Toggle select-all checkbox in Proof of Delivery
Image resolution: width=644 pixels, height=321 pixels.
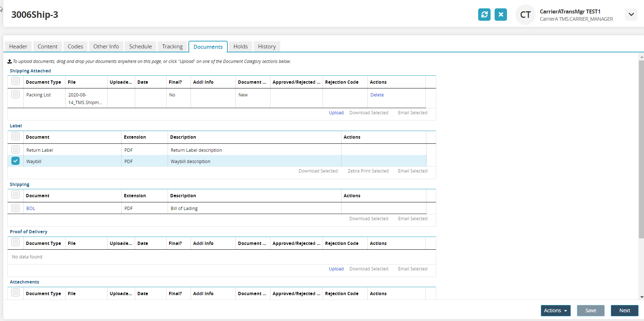click(x=15, y=242)
